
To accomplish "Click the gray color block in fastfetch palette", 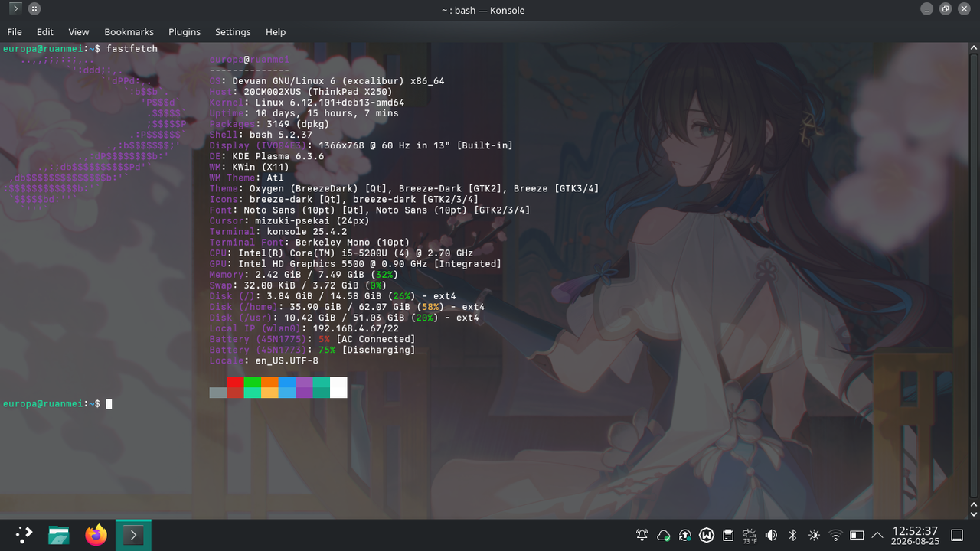I will pos(217,393).
